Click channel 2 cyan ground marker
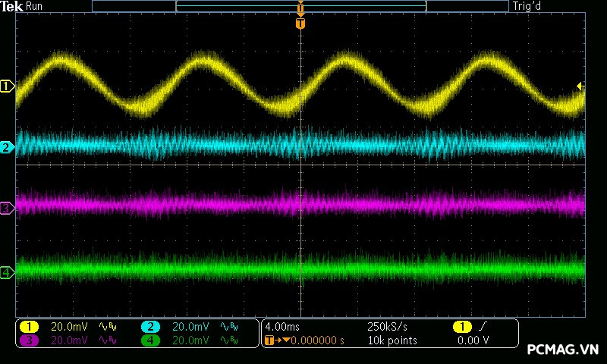The height and width of the screenshot is (364, 607). tap(8, 147)
